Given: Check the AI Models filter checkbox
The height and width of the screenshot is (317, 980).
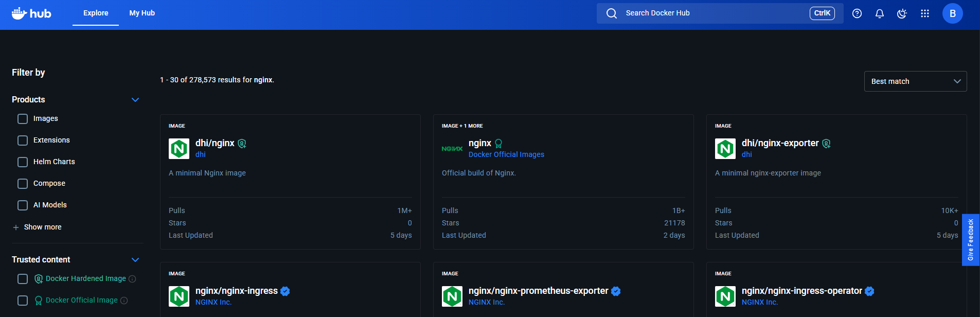Looking at the screenshot, I should [23, 205].
